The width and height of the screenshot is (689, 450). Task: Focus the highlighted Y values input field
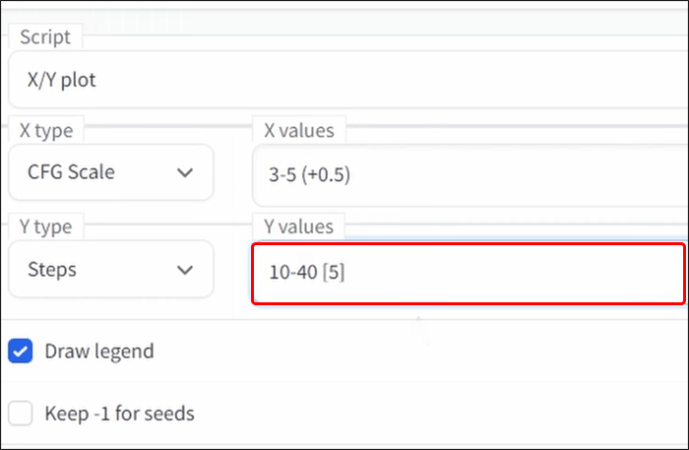(x=470, y=272)
